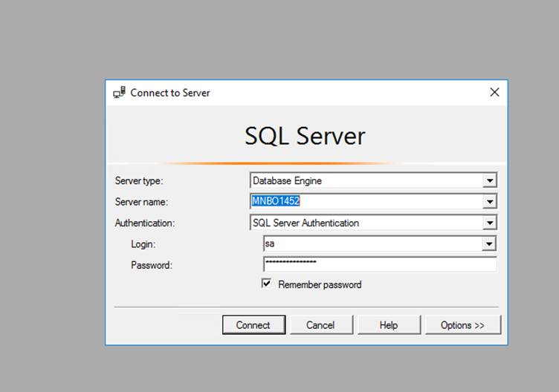Uncheck the Remember password checkbox

click(x=266, y=284)
